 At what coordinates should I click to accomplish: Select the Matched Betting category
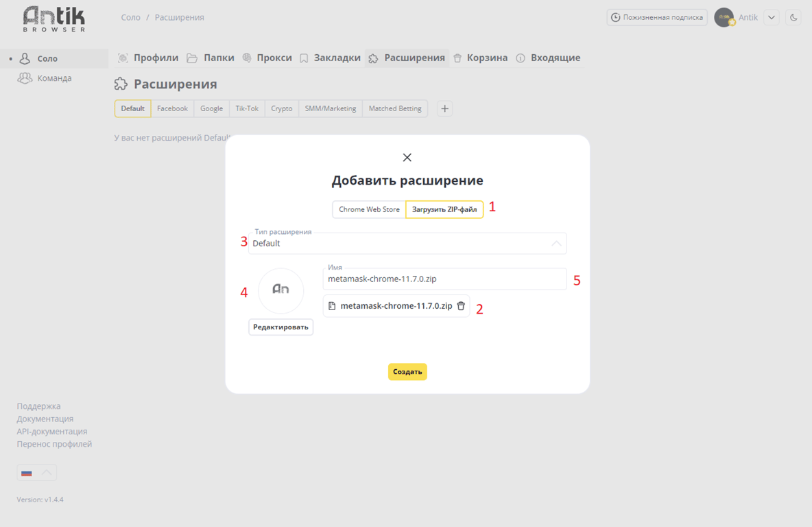tap(395, 109)
